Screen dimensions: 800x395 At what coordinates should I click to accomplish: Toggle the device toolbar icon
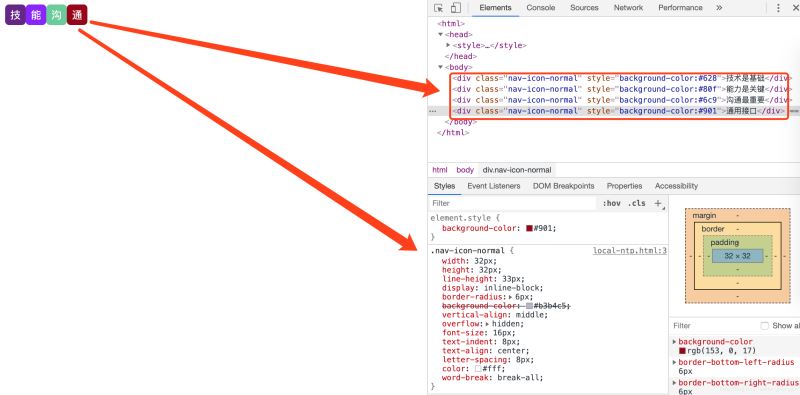point(455,8)
